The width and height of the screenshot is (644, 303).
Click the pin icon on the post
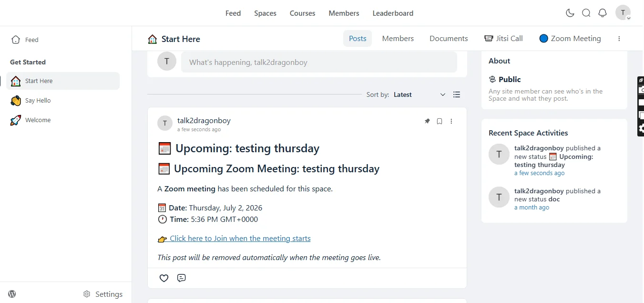(427, 121)
